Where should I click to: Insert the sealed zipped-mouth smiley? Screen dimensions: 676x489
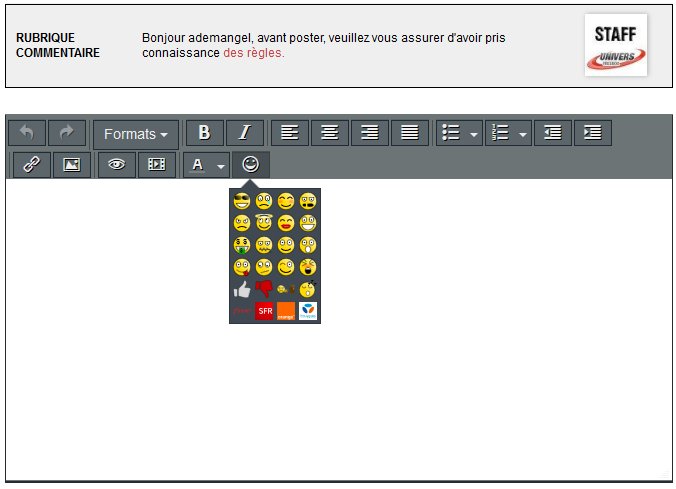click(264, 245)
